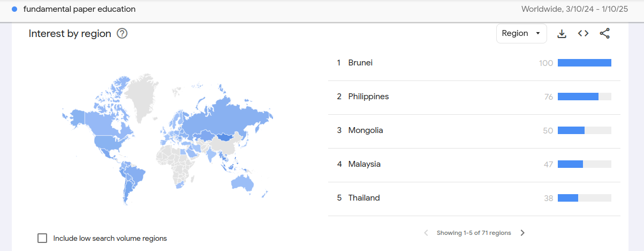Go to previous page of regions
Image resolution: width=644 pixels, height=251 pixels.
tap(426, 233)
